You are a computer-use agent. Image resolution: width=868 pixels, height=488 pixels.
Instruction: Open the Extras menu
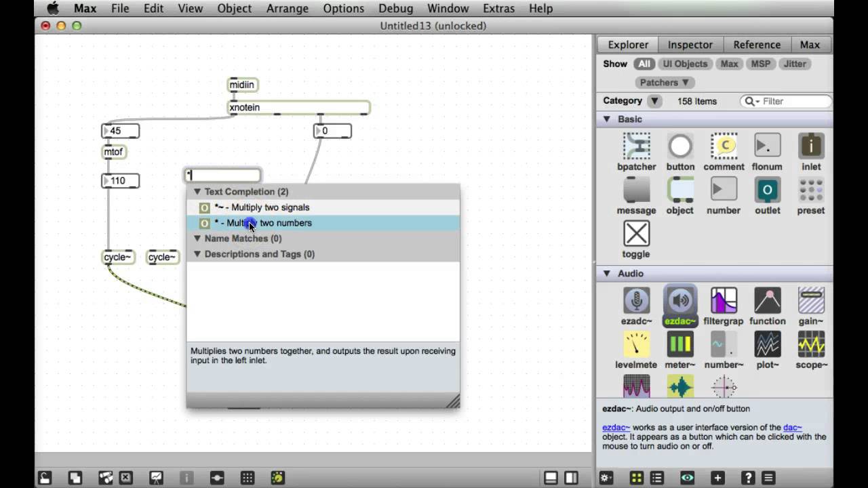pos(498,8)
